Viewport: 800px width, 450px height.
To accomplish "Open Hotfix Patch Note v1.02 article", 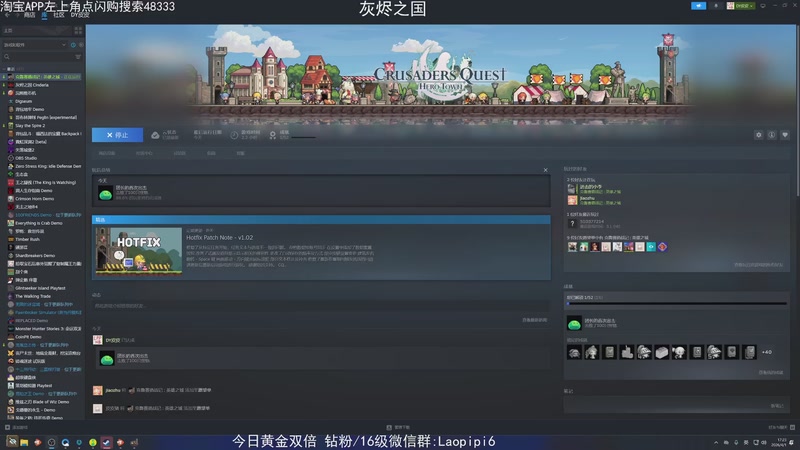I will (219, 238).
